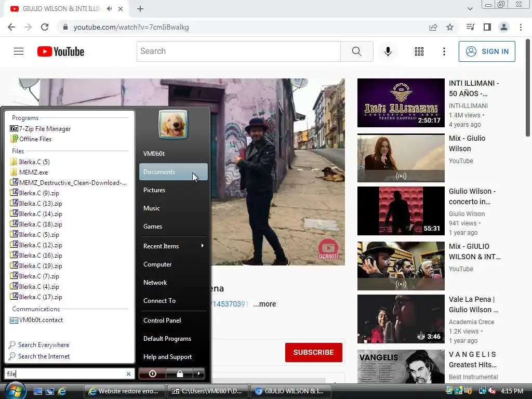Click the system tray muted volume icon
The width and height of the screenshot is (532, 399).
coord(492,391)
